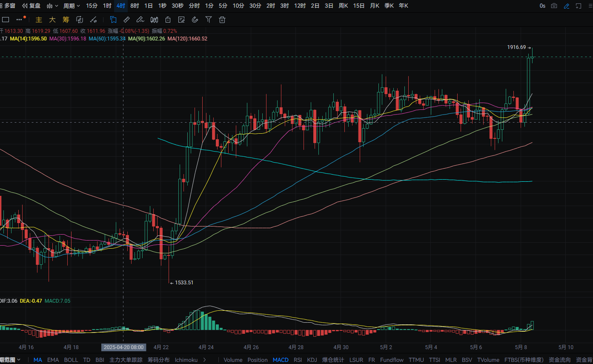Open the three-dots more tools icon
This screenshot has height=364, width=593.
point(20,20)
